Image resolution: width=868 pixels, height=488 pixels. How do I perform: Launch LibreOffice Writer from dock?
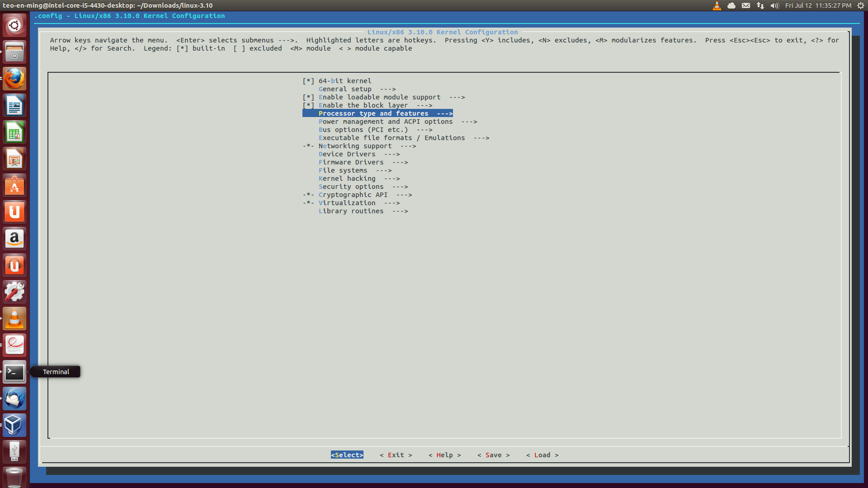[14, 106]
